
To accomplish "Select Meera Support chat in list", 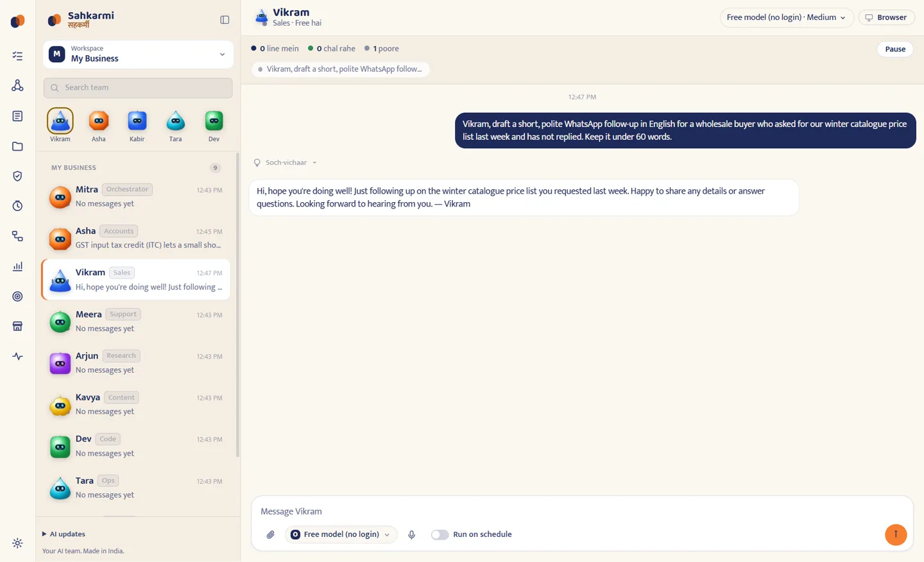I will [x=136, y=321].
